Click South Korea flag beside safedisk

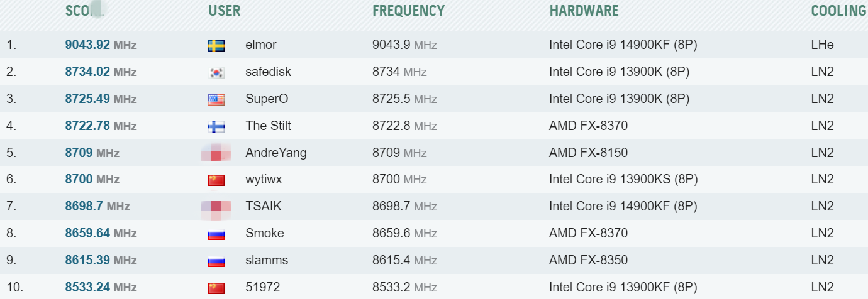click(216, 72)
